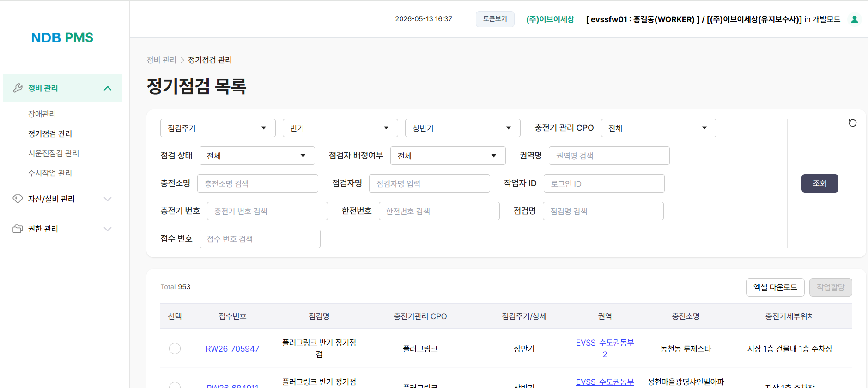
Task: Expand the 자산/설비 관리 chevron
Action: pos(108,199)
